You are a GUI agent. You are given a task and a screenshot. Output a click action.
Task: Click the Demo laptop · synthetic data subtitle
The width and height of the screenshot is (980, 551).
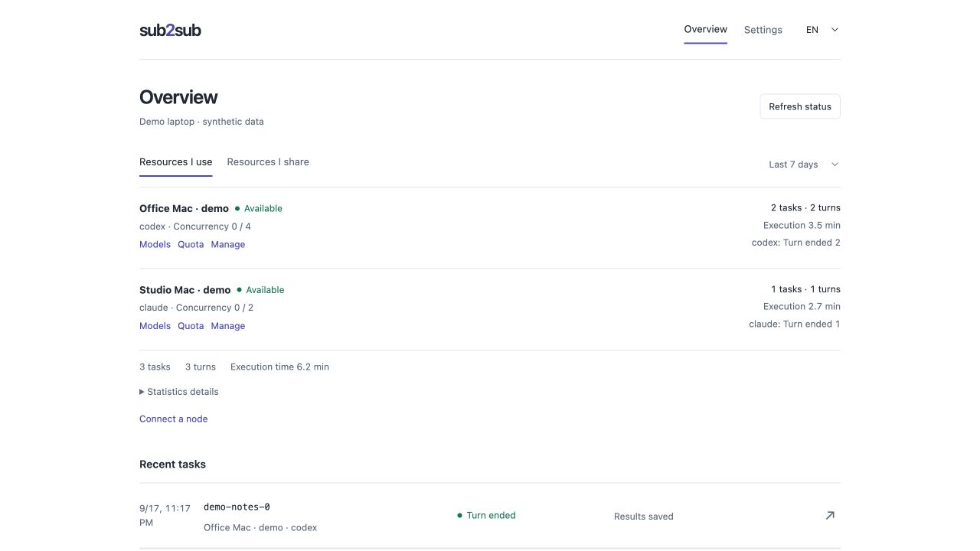click(x=201, y=122)
